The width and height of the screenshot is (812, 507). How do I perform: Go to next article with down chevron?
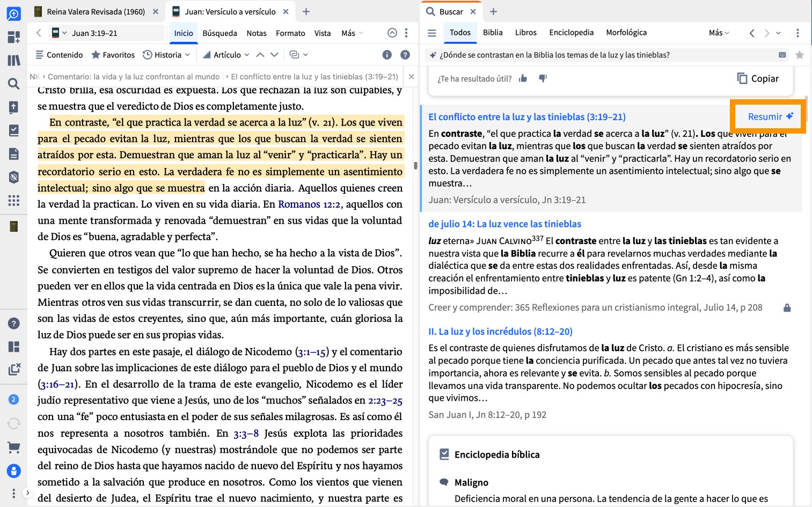click(274, 55)
